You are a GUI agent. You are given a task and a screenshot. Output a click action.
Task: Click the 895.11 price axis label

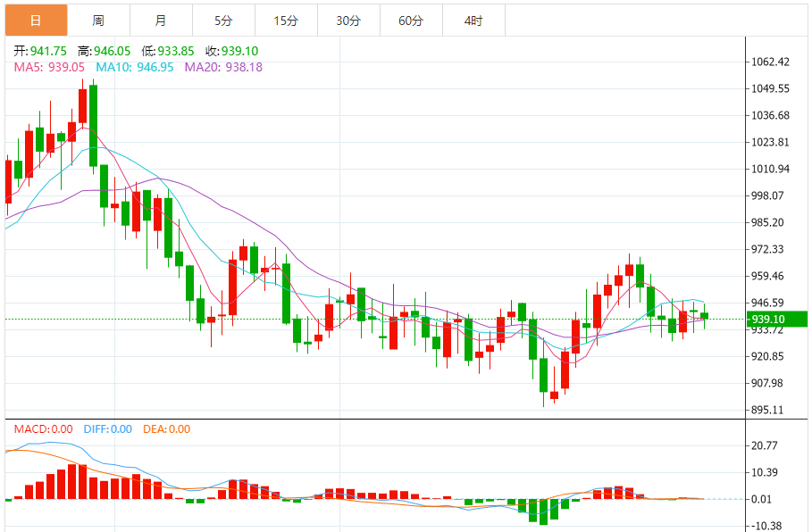pos(767,410)
